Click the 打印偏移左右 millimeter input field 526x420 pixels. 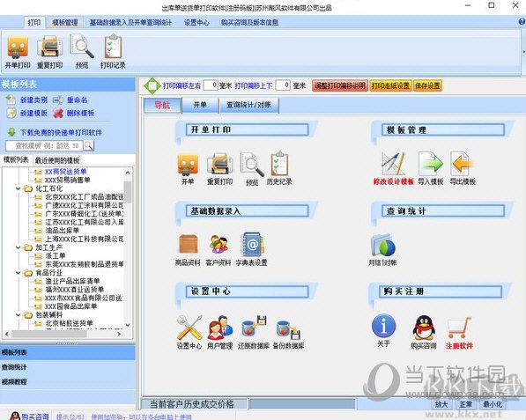coord(211,85)
